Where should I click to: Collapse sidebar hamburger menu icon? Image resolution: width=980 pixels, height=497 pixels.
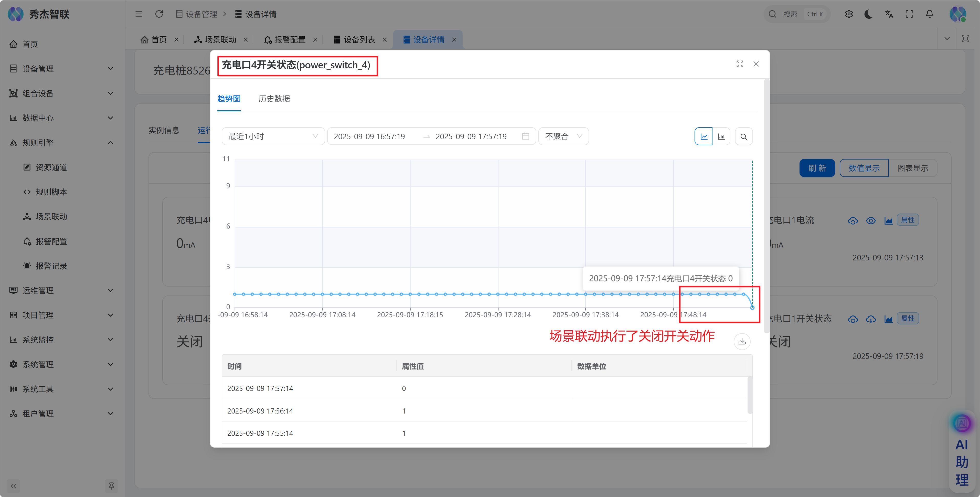click(139, 14)
